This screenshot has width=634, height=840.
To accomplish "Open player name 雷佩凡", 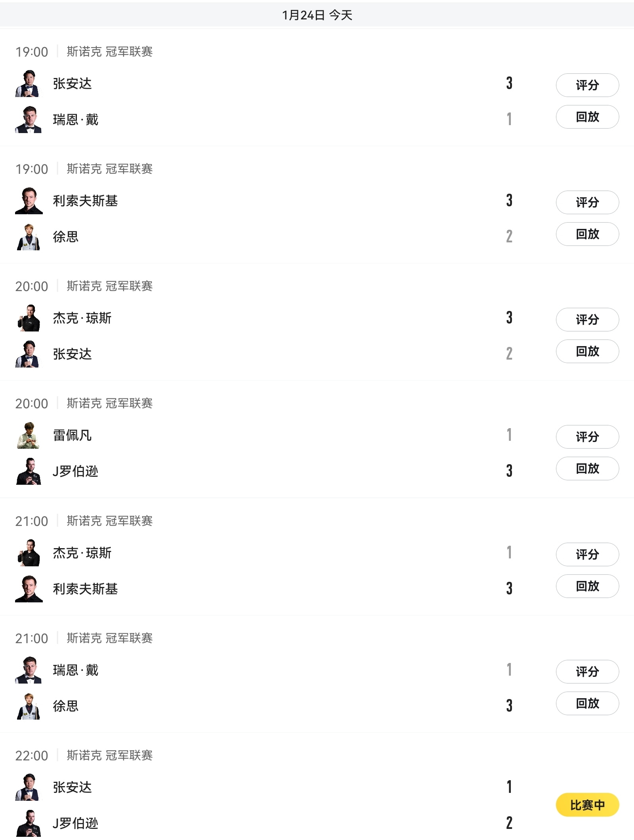I will click(x=73, y=435).
